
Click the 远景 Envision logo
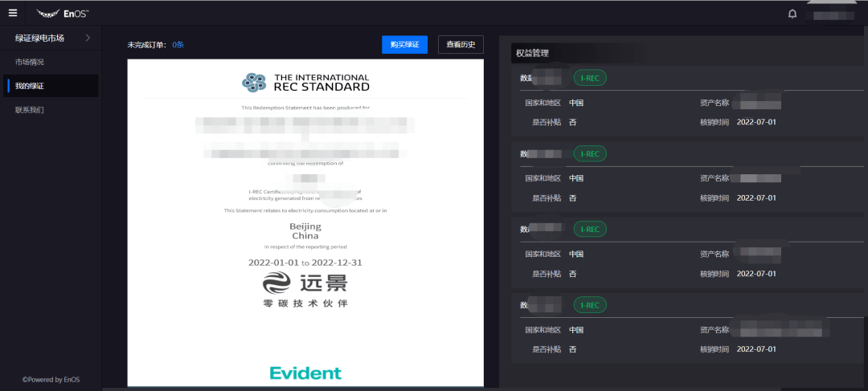click(x=305, y=283)
